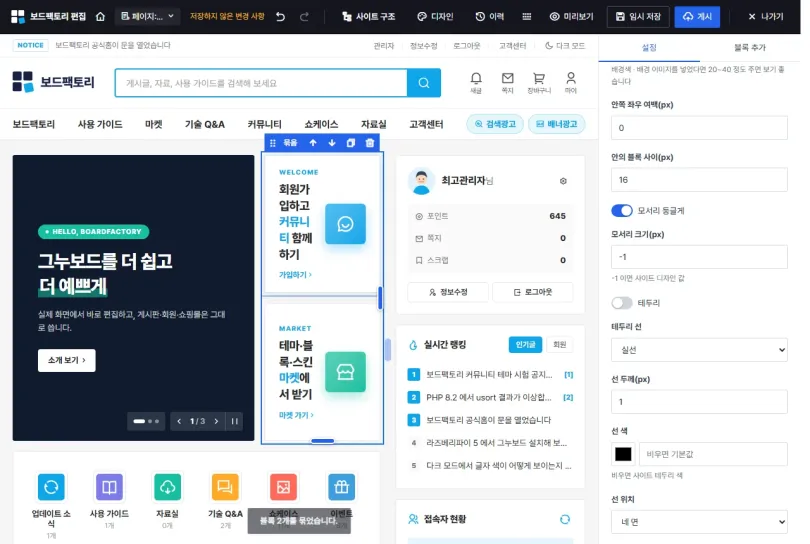
Task: Select the 인기글 ranking tab
Action: pyautogui.click(x=525, y=345)
